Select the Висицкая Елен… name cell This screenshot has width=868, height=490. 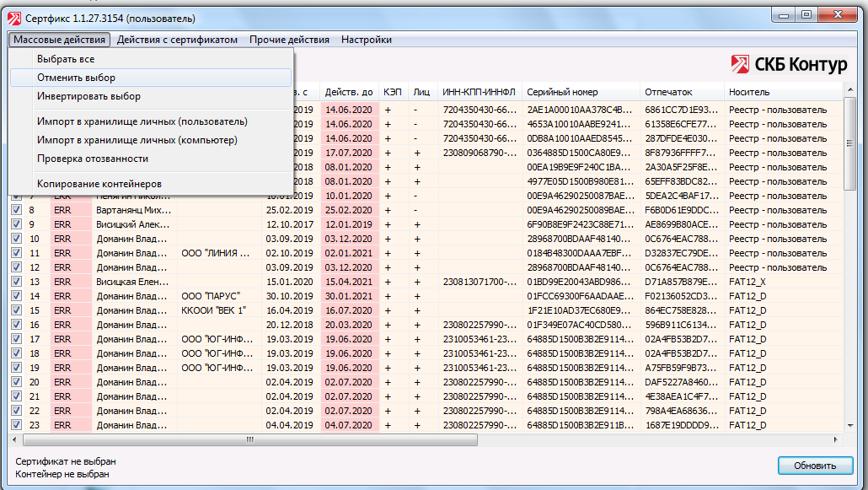[135, 282]
